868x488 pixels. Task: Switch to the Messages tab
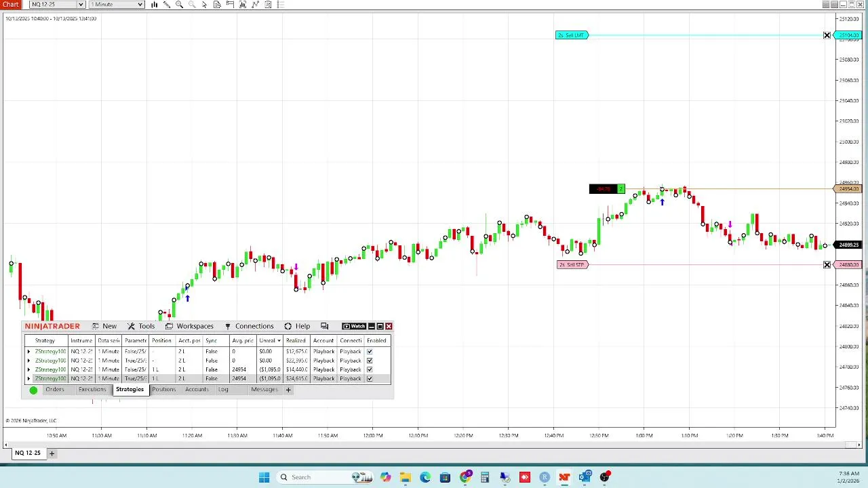pyautogui.click(x=264, y=390)
